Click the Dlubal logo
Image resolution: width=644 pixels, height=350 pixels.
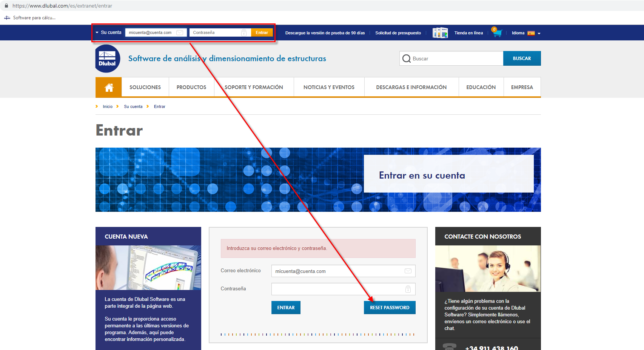[x=108, y=59]
